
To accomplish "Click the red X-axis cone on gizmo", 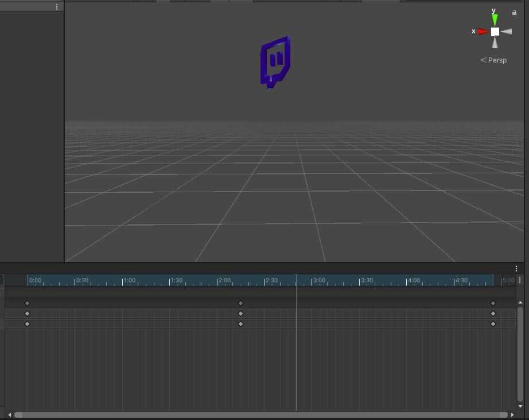I will (x=483, y=32).
